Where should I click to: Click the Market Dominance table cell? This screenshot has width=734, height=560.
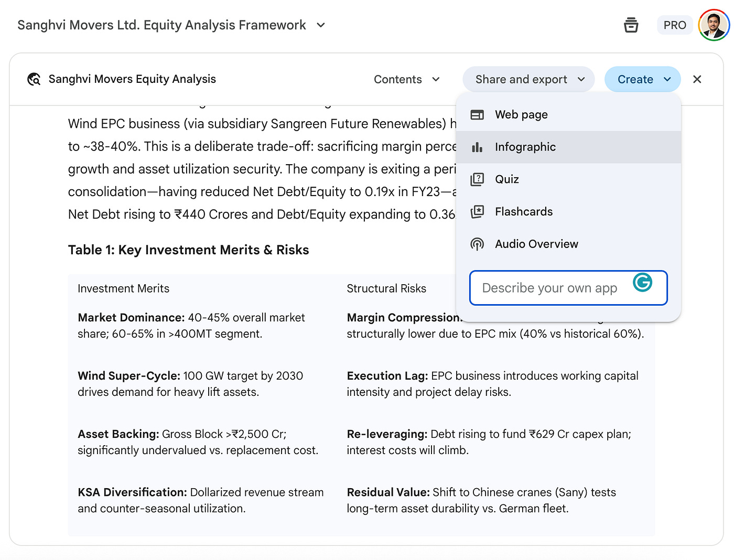[x=191, y=326]
